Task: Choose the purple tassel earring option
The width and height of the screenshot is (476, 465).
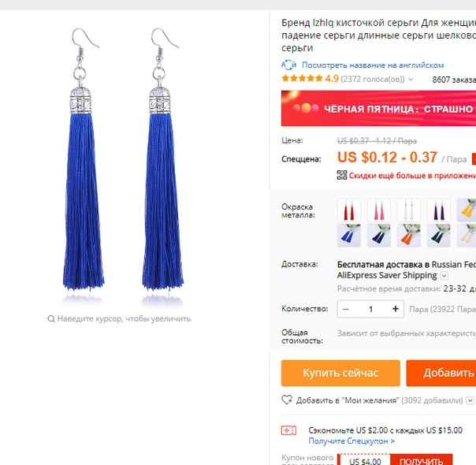Action: pyautogui.click(x=439, y=210)
